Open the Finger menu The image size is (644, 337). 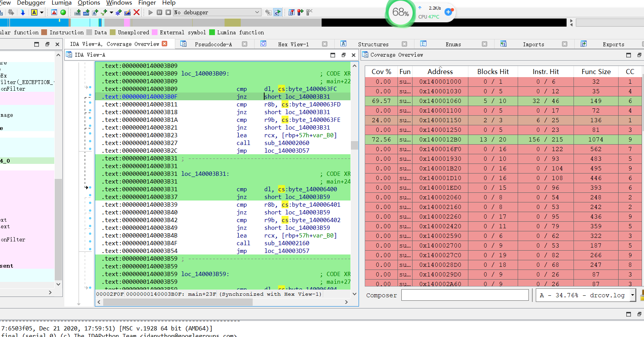pos(147,3)
